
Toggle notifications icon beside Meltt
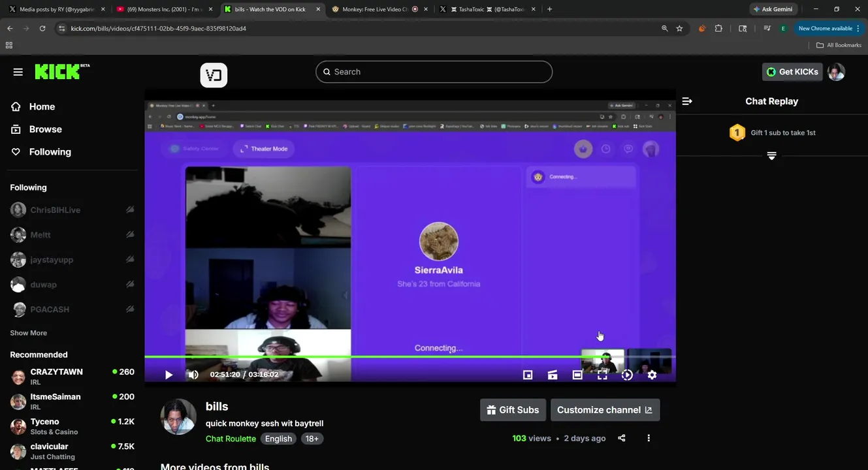[130, 235]
